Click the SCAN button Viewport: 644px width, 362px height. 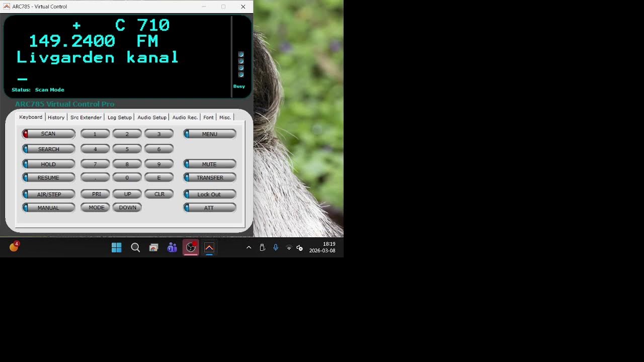[x=48, y=134]
